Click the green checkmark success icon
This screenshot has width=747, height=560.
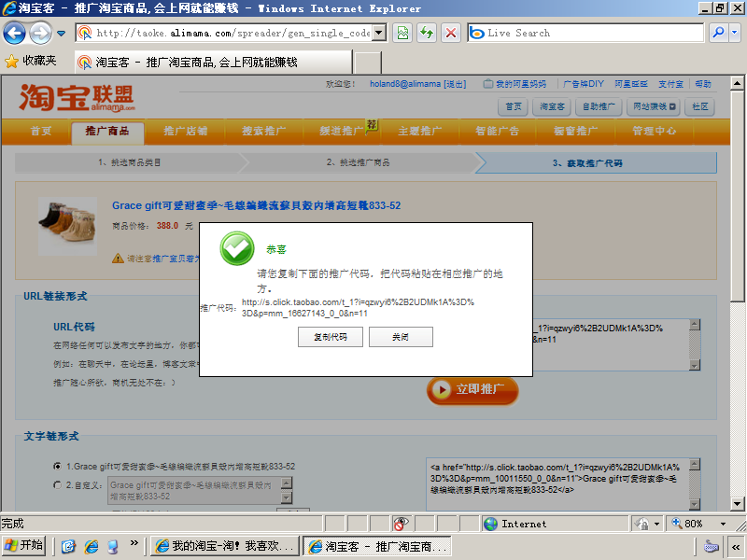(237, 248)
